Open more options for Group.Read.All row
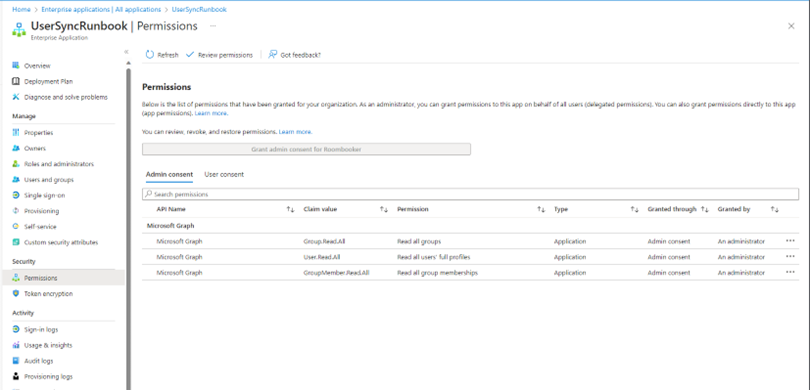The height and width of the screenshot is (390, 810). pyautogui.click(x=790, y=241)
